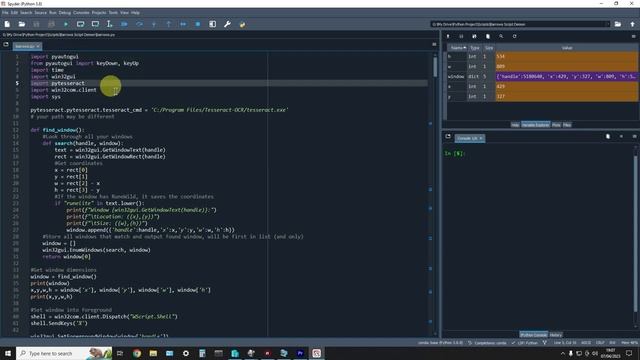This screenshot has width=640, height=360.
Task: Sort variables by Name column header
Action: (x=457, y=48)
